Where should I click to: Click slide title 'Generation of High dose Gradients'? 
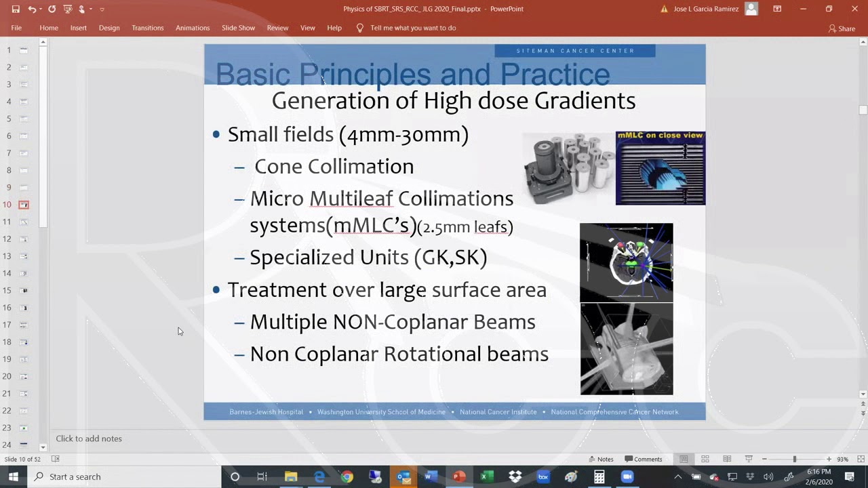point(454,100)
